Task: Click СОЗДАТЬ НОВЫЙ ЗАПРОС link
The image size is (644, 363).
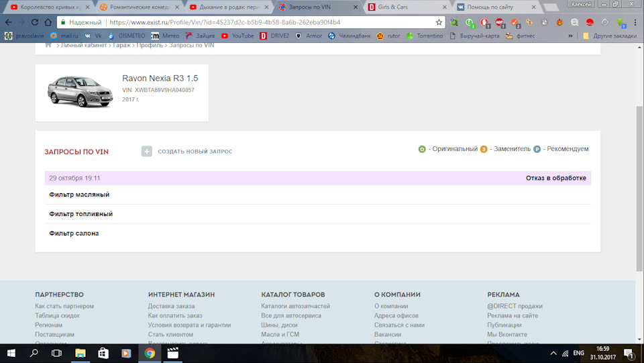Action: click(x=195, y=152)
